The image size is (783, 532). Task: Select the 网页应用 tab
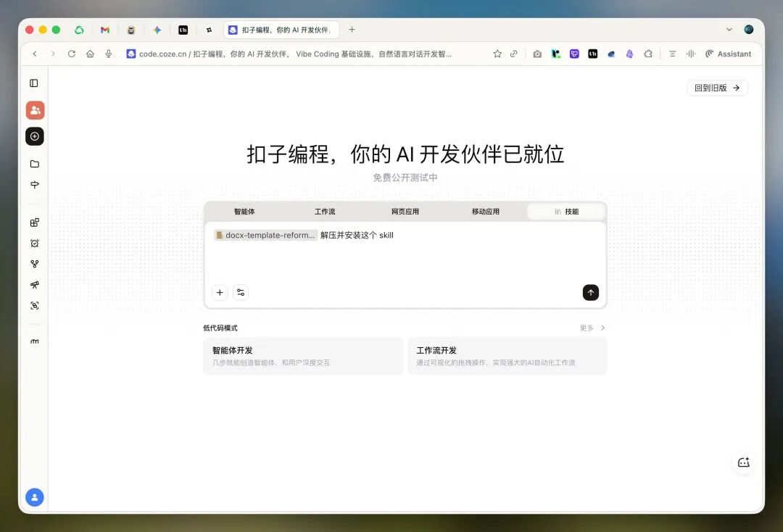(x=405, y=212)
